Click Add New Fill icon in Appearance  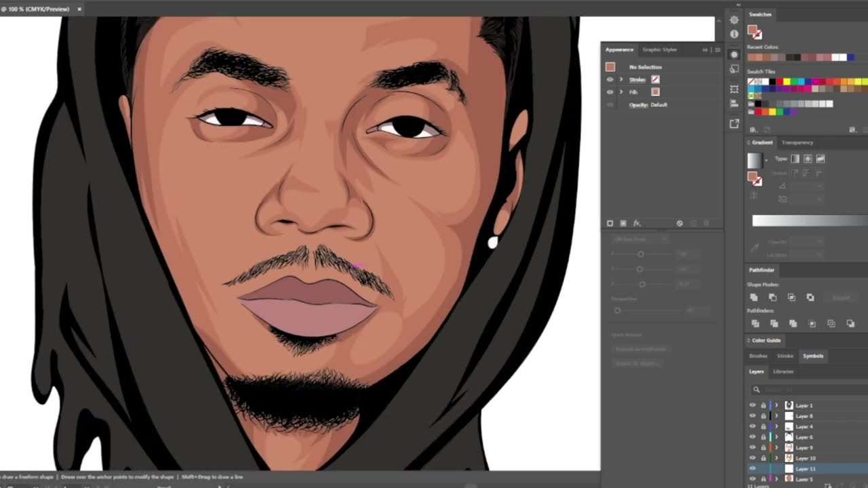click(623, 223)
